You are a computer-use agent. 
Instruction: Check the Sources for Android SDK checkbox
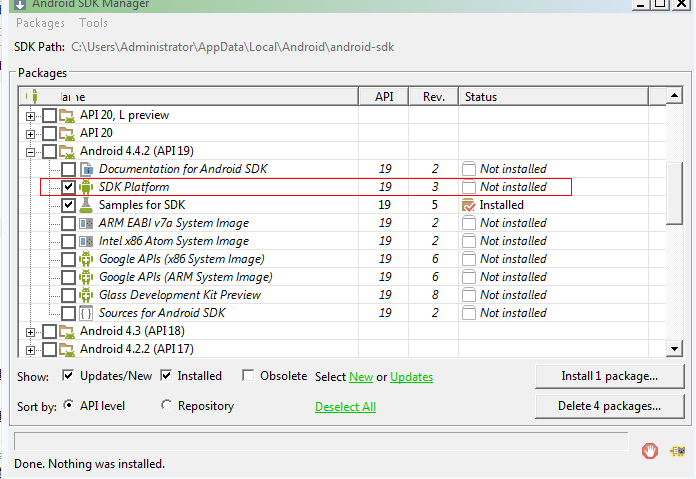(x=68, y=313)
